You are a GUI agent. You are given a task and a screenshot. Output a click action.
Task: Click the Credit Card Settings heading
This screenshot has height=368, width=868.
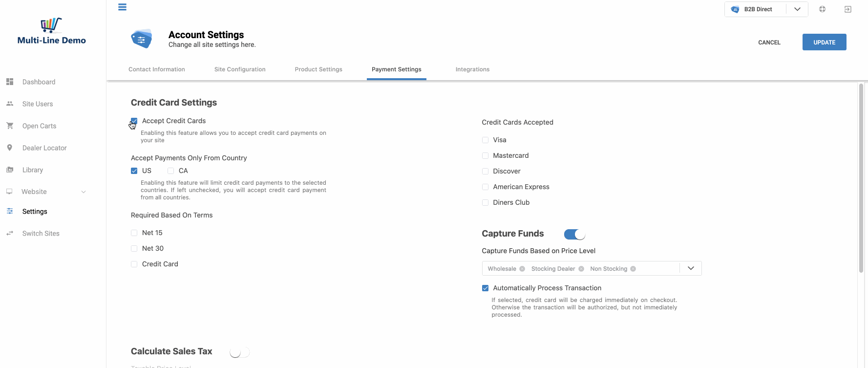[x=174, y=103]
